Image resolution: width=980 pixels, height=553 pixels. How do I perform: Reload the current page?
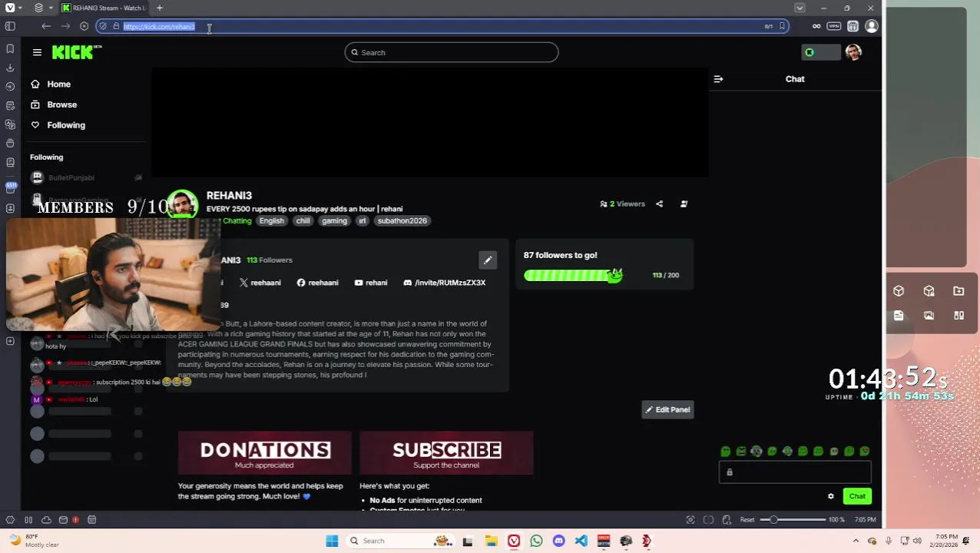84,26
